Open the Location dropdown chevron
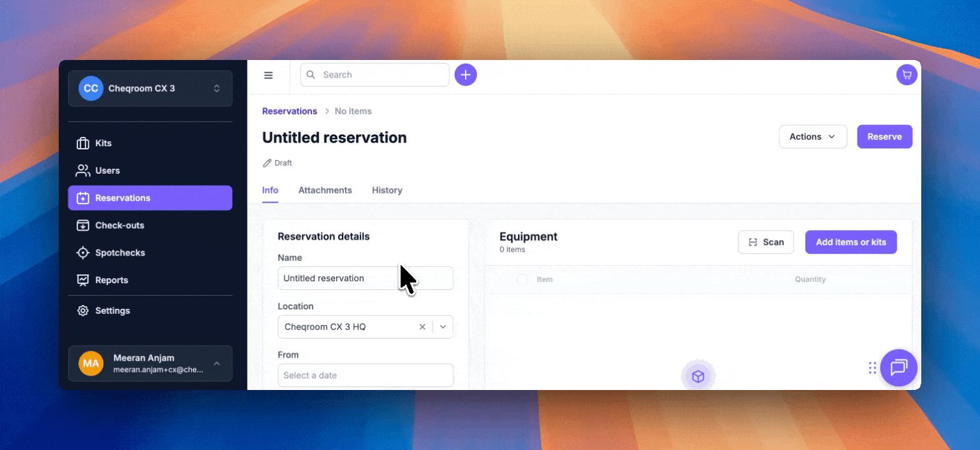Image resolution: width=980 pixels, height=450 pixels. point(443,327)
